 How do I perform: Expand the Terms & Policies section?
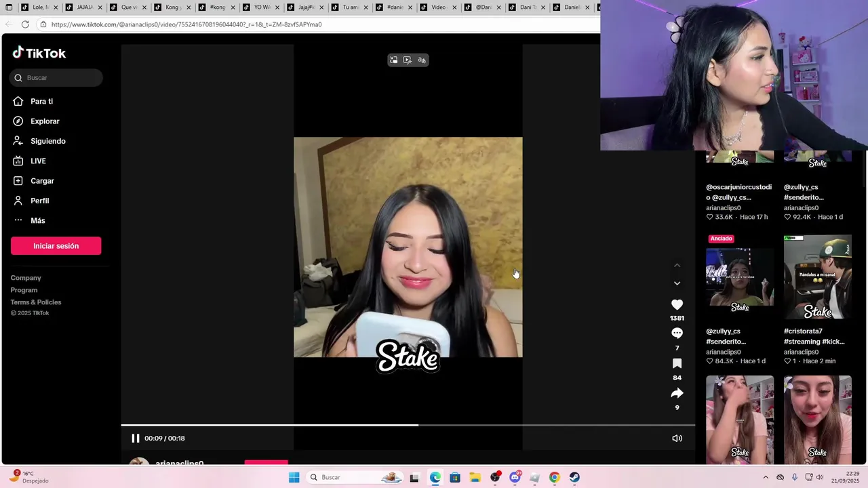pos(36,302)
